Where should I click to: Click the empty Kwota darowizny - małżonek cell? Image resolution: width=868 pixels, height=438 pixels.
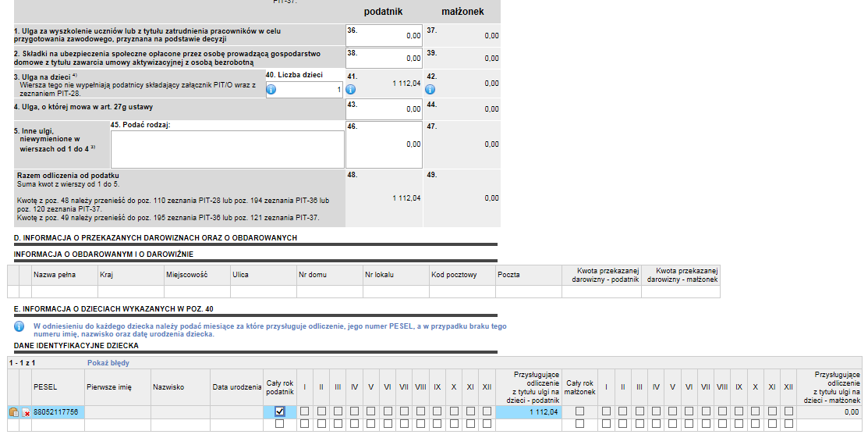(681, 292)
